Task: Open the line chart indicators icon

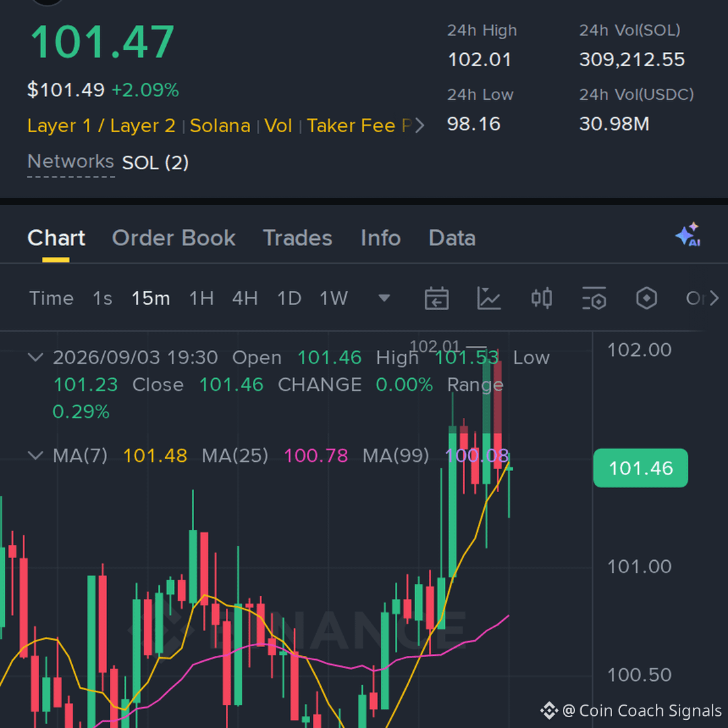Action: click(x=489, y=298)
